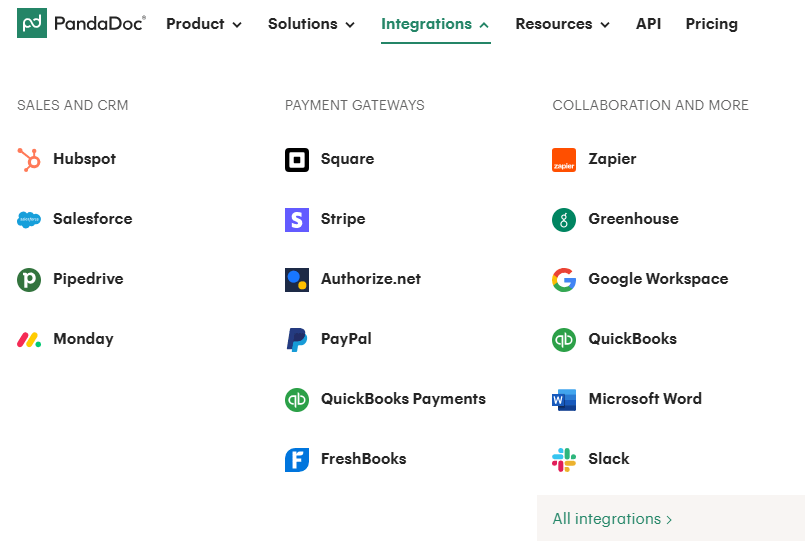
Task: Click the Slack logo icon
Action: click(x=564, y=459)
